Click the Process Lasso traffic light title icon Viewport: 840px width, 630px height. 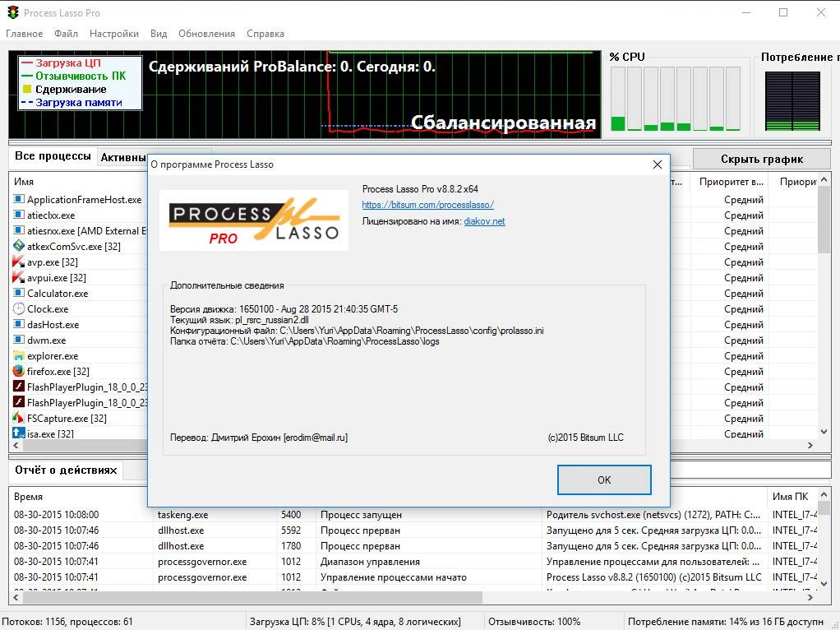13,12
